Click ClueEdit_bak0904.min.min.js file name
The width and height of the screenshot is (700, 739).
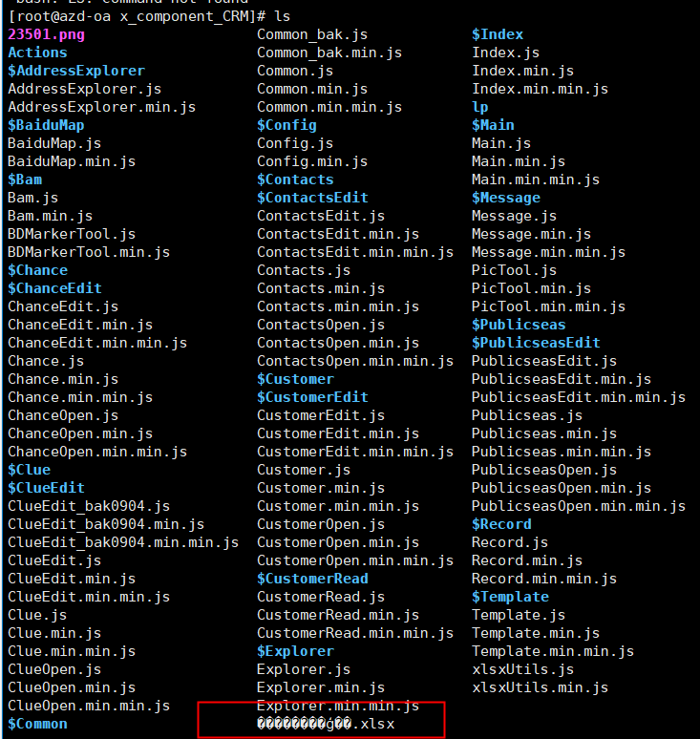coord(123,542)
